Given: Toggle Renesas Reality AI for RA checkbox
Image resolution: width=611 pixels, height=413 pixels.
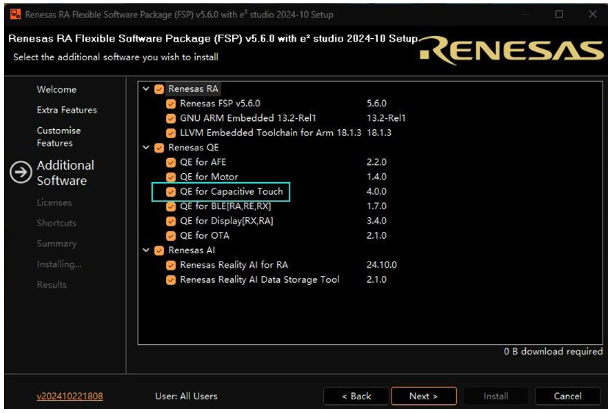Looking at the screenshot, I should (171, 265).
